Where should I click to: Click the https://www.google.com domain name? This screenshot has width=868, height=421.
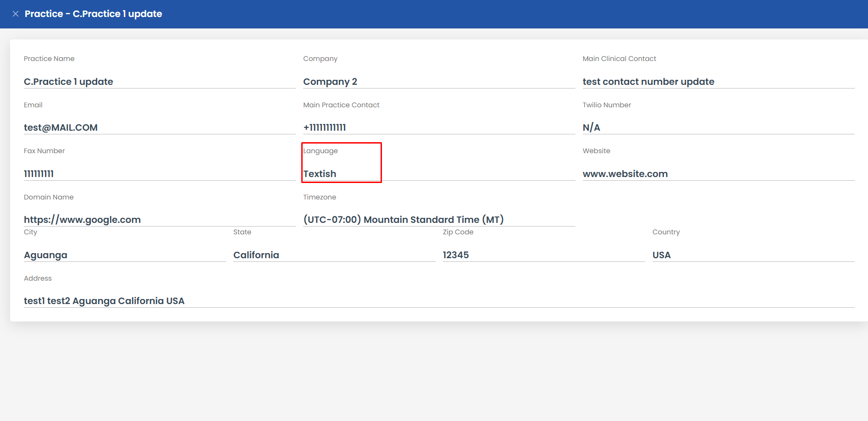tap(82, 220)
